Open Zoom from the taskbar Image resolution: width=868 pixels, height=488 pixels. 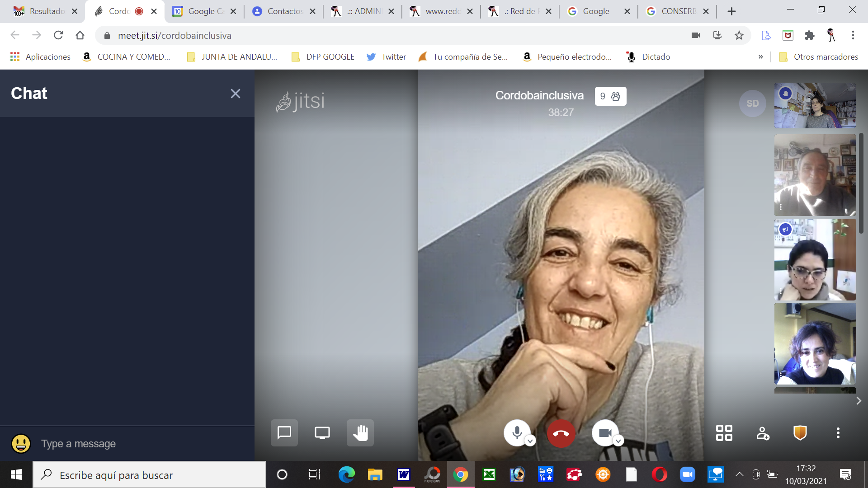coord(687,474)
